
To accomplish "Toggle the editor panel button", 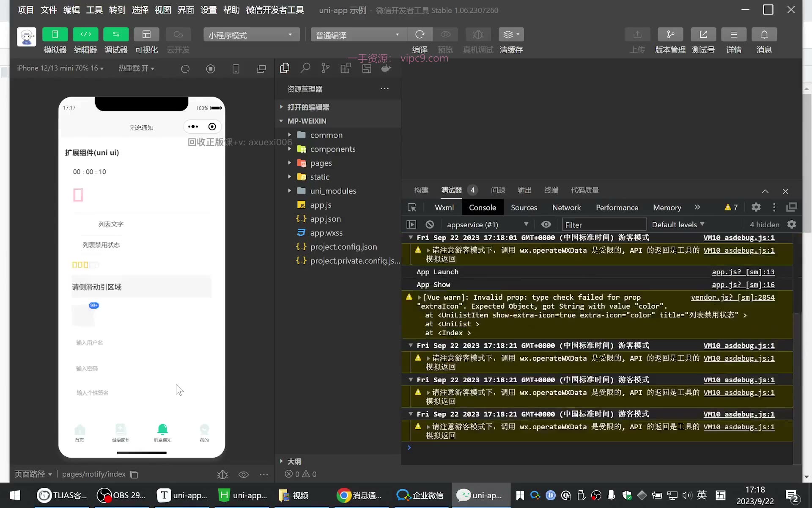I will coord(85,34).
